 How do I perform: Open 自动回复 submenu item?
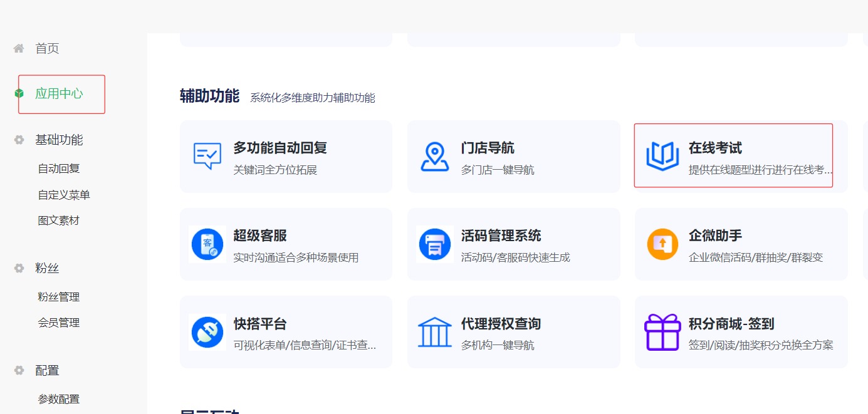(x=59, y=168)
